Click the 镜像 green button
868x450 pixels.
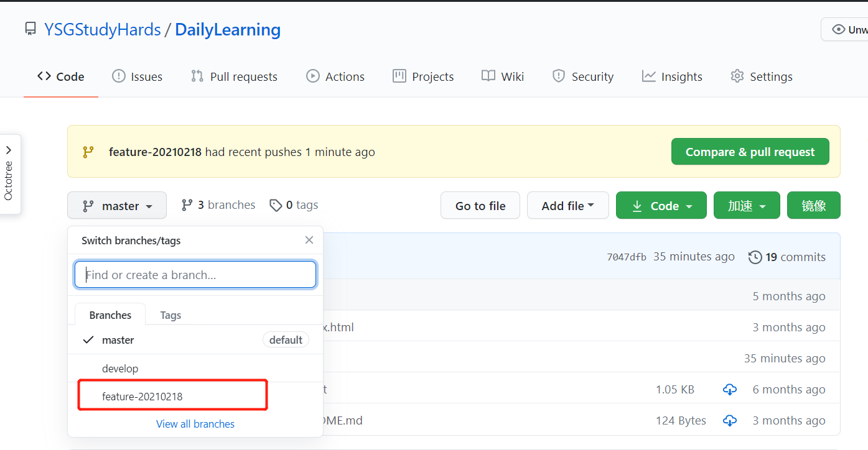[813, 206]
